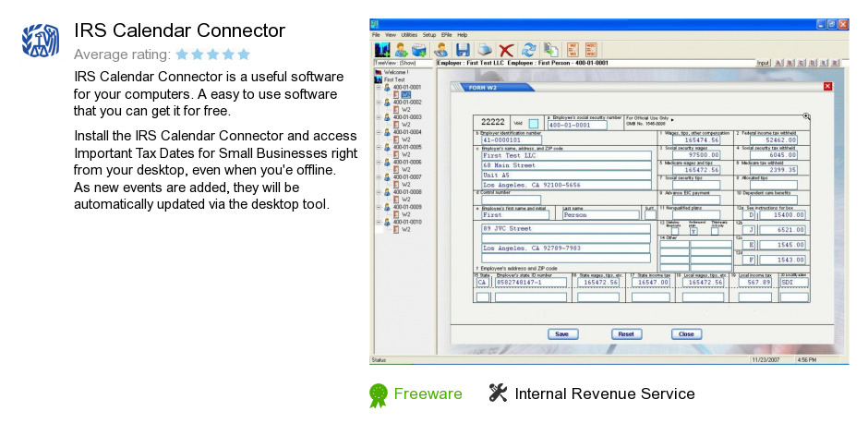The width and height of the screenshot is (868, 436).
Task: Click the blue refresh arrows icon
Action: click(529, 50)
